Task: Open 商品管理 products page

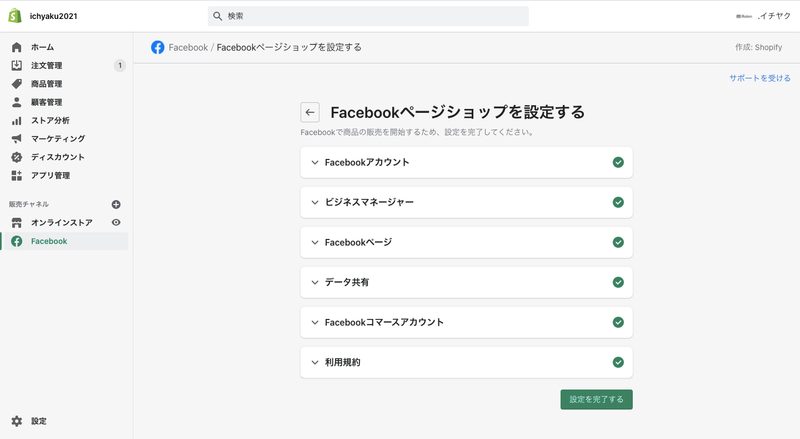Action: point(46,84)
